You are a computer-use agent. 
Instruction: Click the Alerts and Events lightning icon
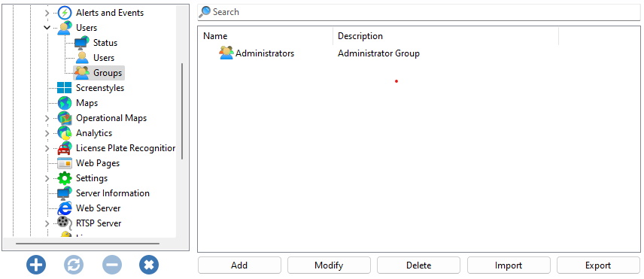coord(65,13)
